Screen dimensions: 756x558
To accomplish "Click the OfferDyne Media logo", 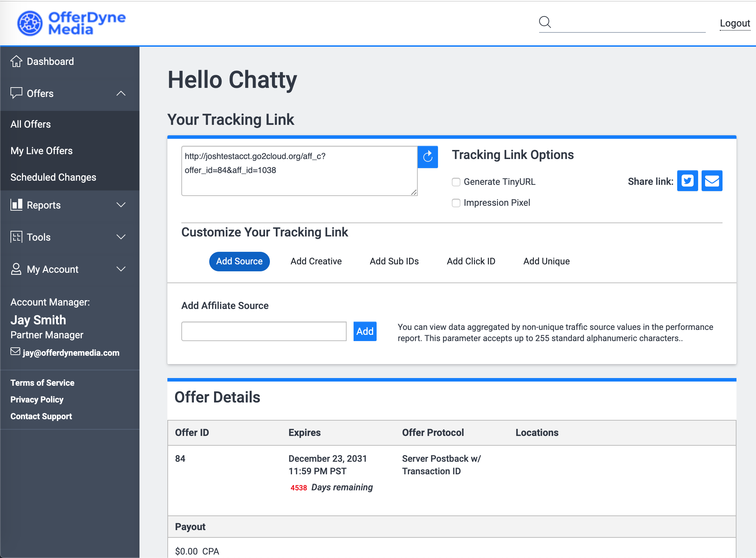I will (x=71, y=23).
